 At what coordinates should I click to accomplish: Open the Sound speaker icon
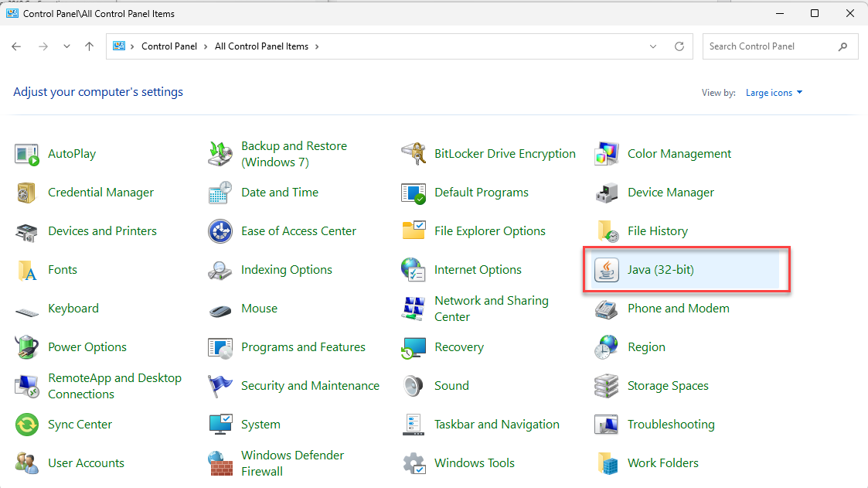(414, 386)
